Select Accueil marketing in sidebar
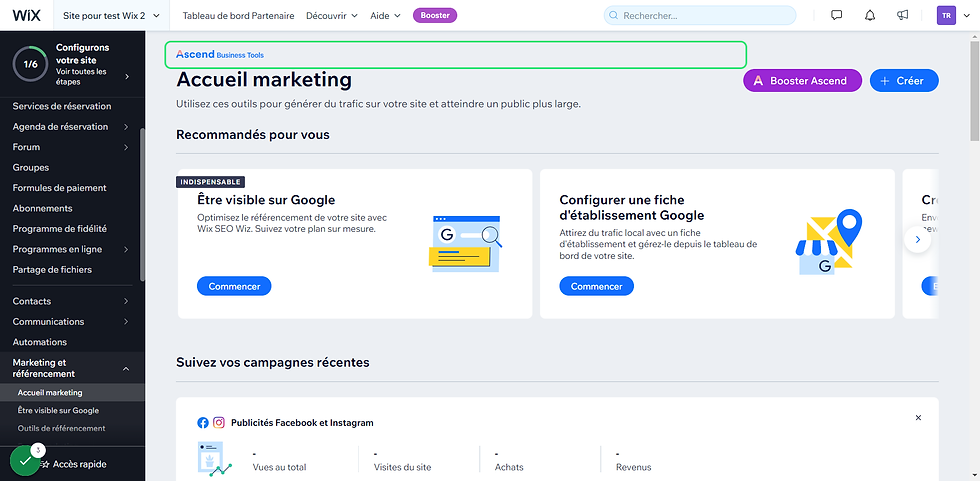Screen dimensions: 980x481 click(x=72, y=393)
